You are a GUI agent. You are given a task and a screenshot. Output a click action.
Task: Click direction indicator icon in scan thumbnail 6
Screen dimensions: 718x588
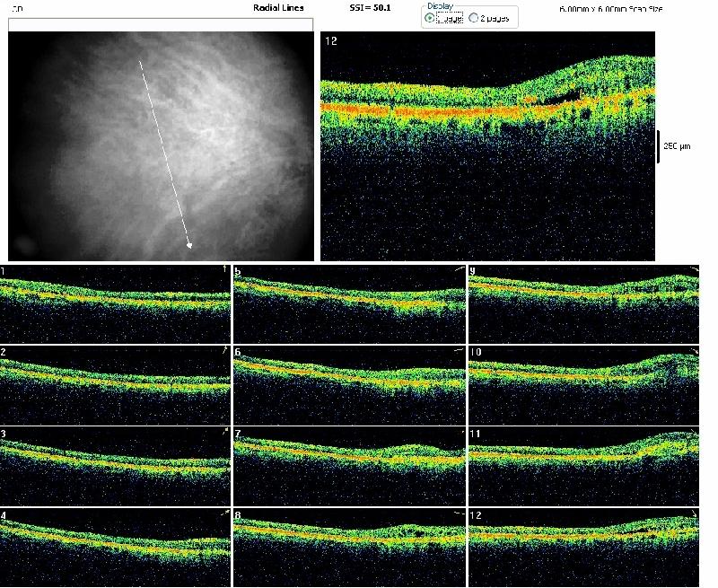click(459, 349)
